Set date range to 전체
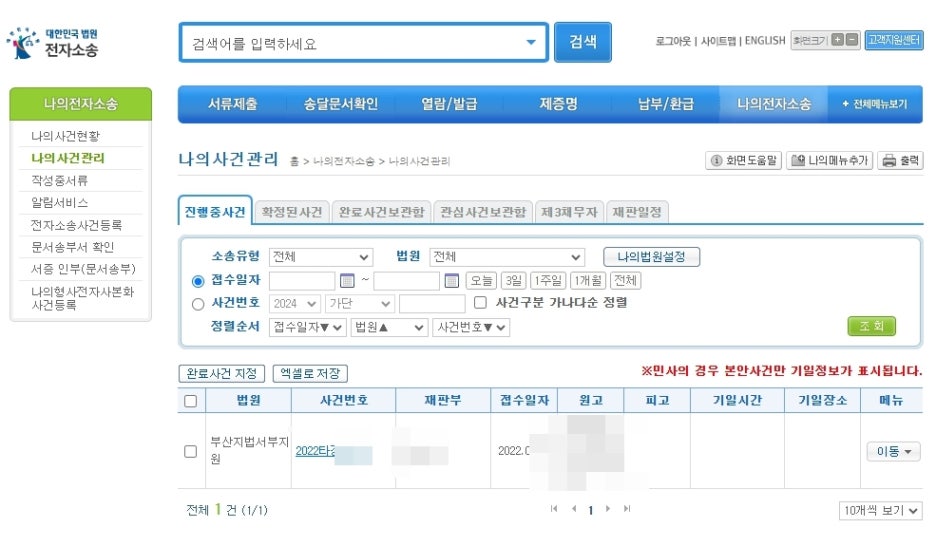 click(x=625, y=280)
